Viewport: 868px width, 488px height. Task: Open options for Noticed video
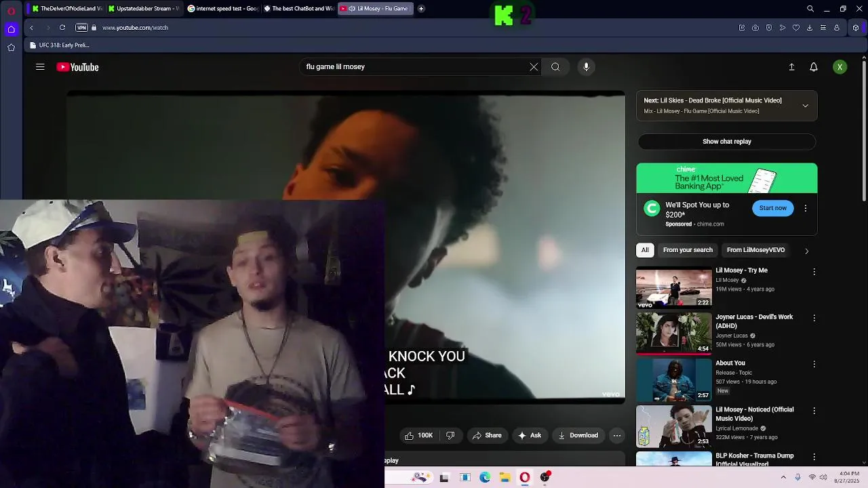[814, 411]
